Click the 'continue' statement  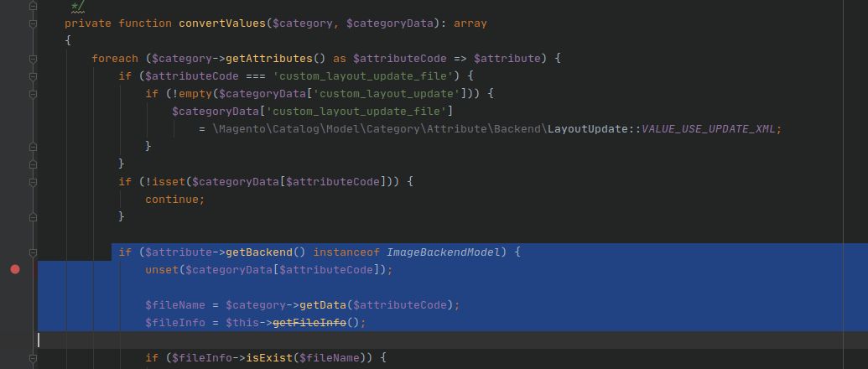pyautogui.click(x=172, y=200)
